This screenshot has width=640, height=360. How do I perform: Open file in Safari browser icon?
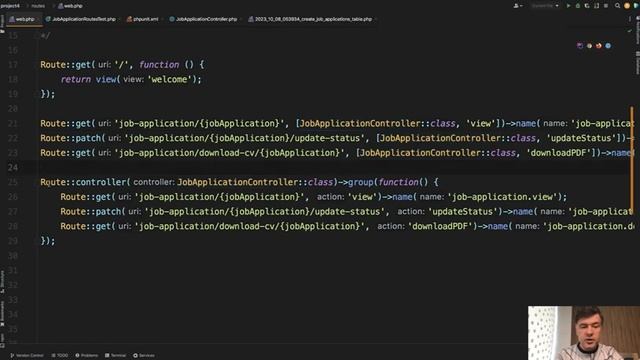tap(608, 46)
